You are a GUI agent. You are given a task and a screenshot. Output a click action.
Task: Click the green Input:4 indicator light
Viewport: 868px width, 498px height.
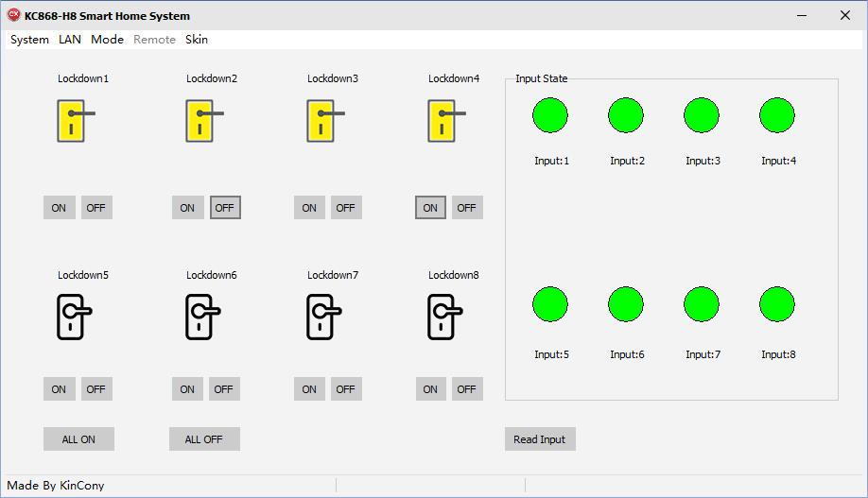[777, 115]
